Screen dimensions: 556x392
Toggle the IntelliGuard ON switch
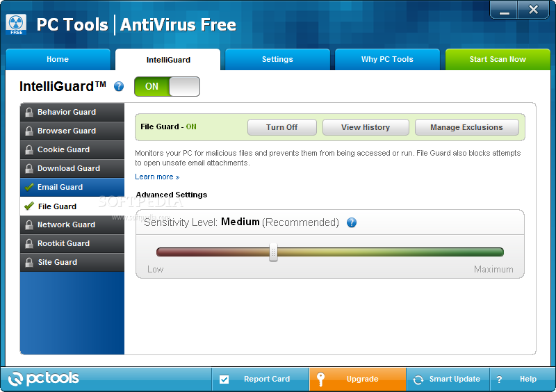tap(167, 87)
